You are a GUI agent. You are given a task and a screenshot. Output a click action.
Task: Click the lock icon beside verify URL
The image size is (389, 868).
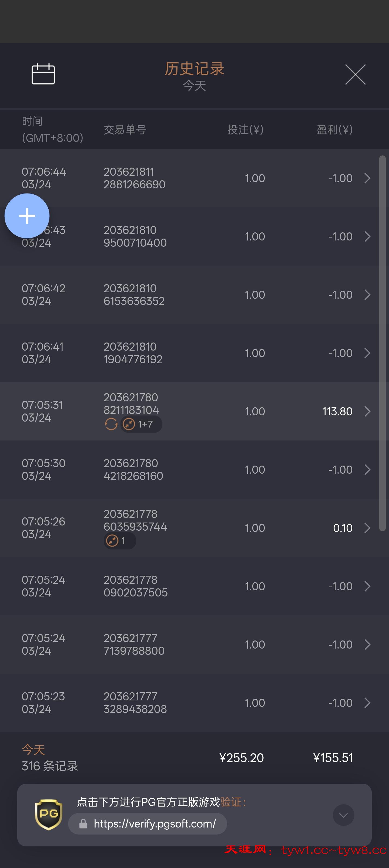click(x=83, y=824)
